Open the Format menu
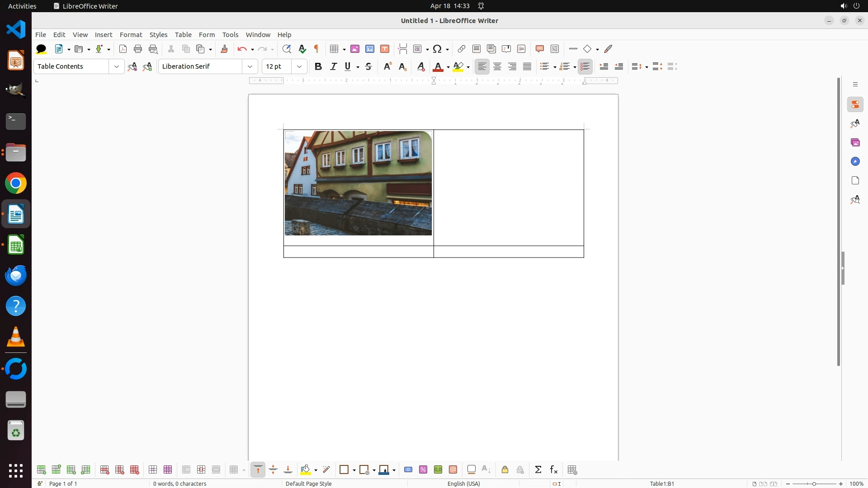 131,35
